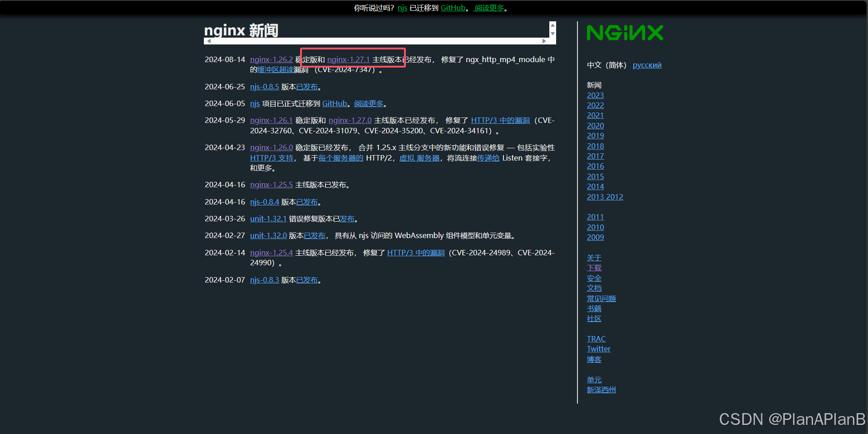Switch language to русский
The width and height of the screenshot is (868, 434).
647,65
